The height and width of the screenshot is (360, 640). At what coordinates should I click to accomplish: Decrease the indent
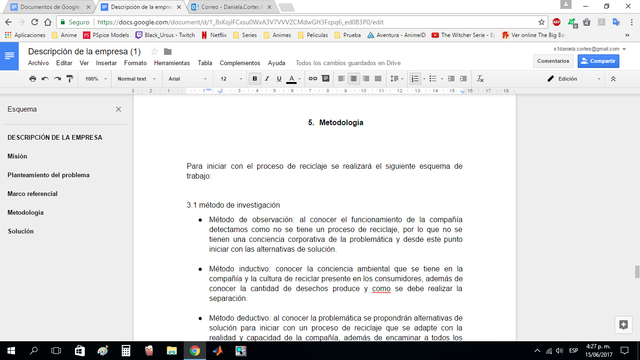point(451,79)
